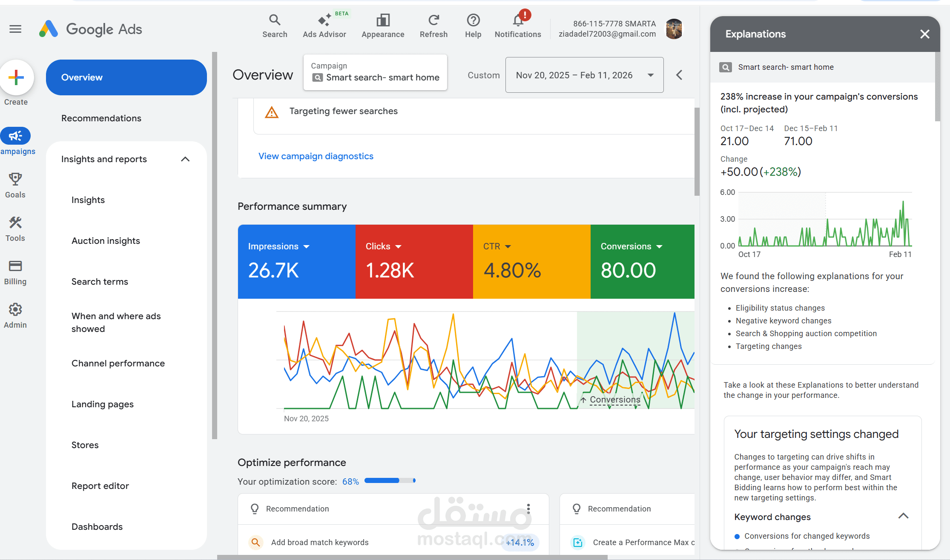Collapse Insights and reports section
This screenshot has height=560, width=950.
pyautogui.click(x=185, y=159)
